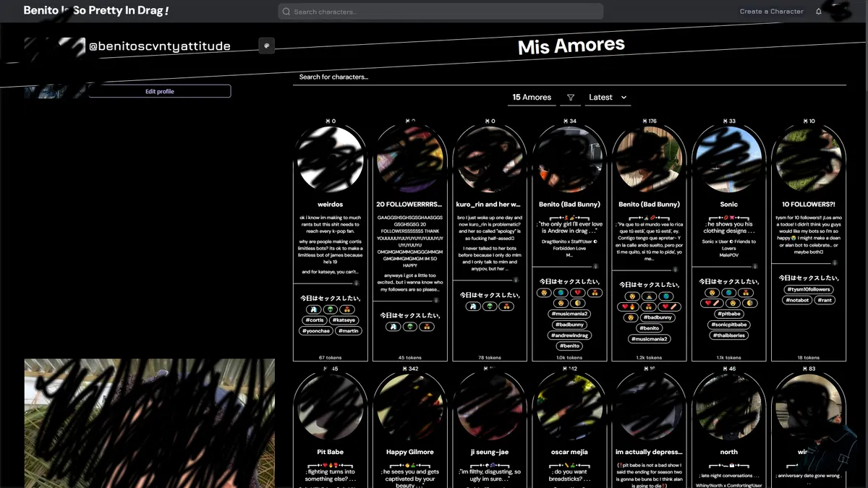
Task: Open the Sonic card title
Action: point(729,205)
